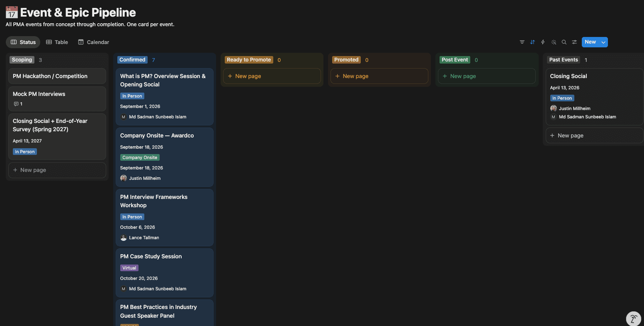Add new page in Past Events column
Image resolution: width=644 pixels, height=326 pixels.
coord(595,135)
